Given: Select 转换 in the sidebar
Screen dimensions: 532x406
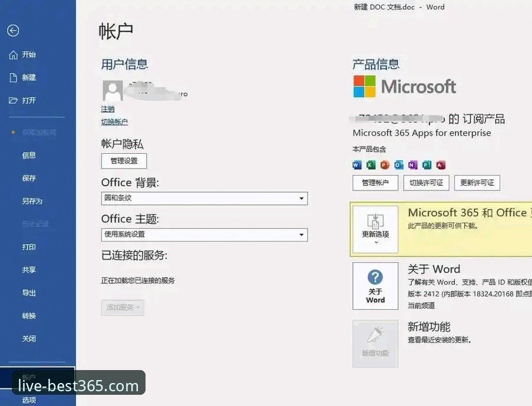Looking at the screenshot, I should [x=29, y=316].
